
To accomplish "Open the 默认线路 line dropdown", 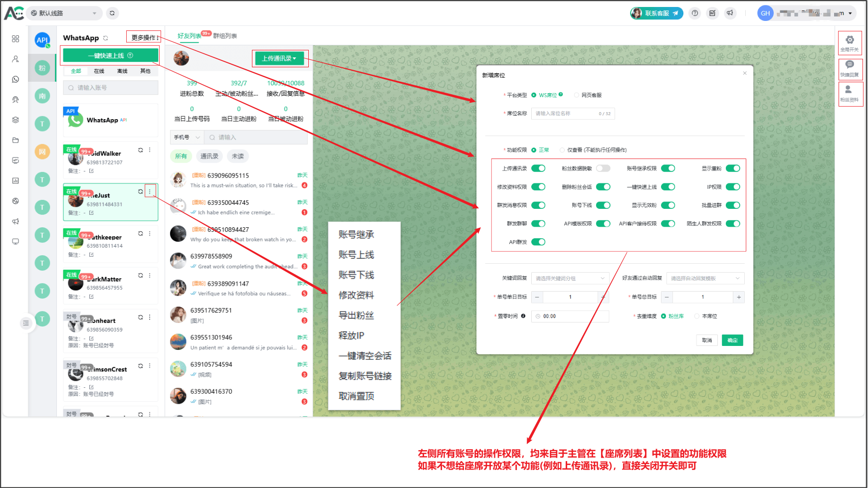I will [x=64, y=13].
